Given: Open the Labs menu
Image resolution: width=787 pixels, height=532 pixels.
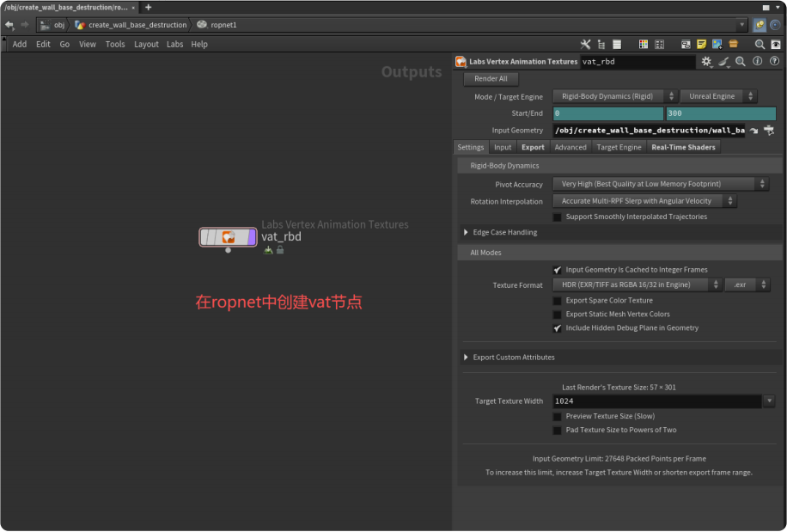Looking at the screenshot, I should tap(174, 44).
